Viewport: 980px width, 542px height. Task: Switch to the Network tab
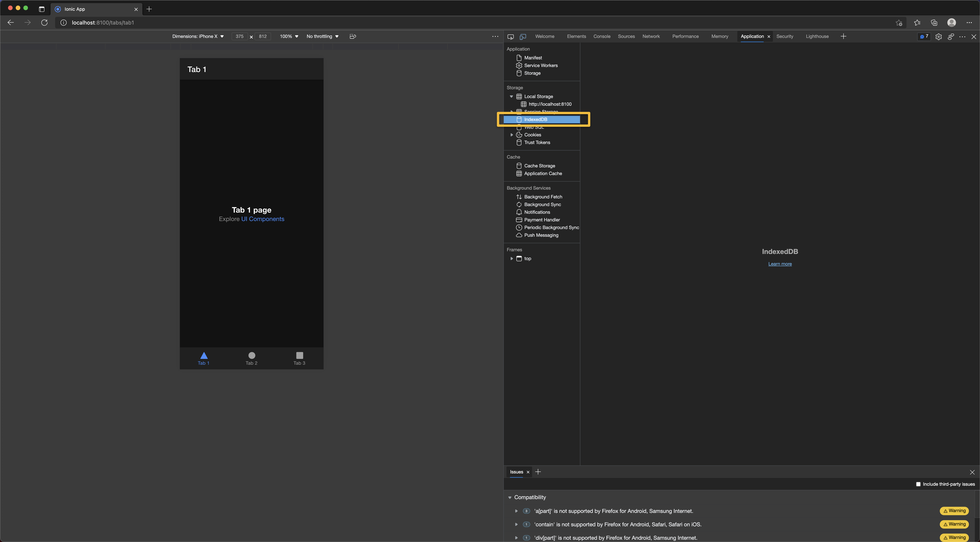[x=651, y=37]
